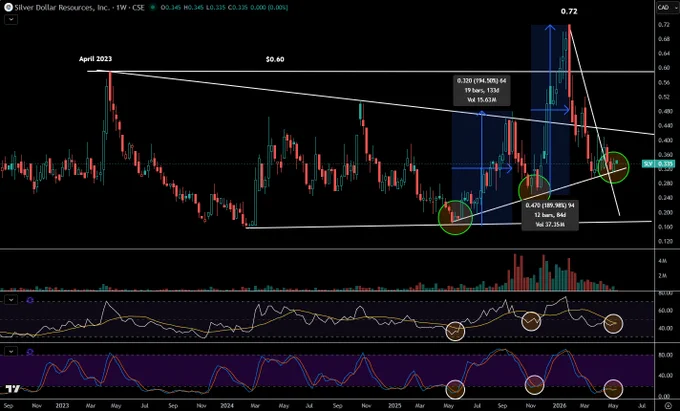Image resolution: width=680 pixels, height=411 pixels.
Task: Click the SLV 0.335 last price label
Action: click(x=658, y=164)
